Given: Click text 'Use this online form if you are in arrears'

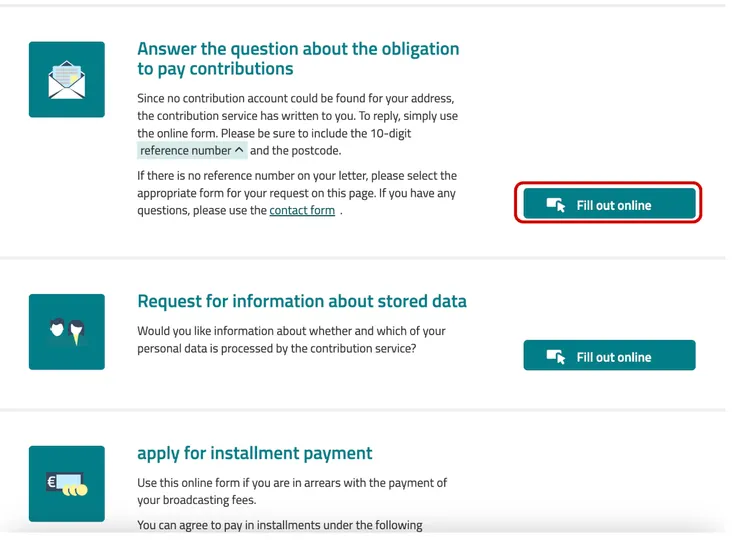Looking at the screenshot, I should [292, 491].
